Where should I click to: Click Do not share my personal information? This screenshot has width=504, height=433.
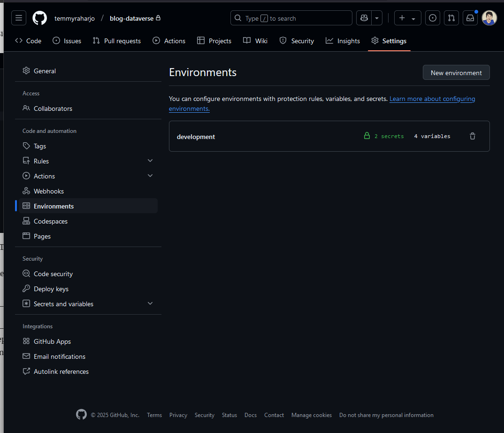[386, 415]
